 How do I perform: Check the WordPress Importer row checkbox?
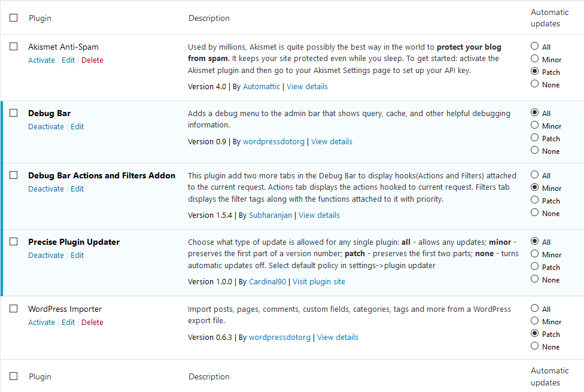[x=13, y=309]
